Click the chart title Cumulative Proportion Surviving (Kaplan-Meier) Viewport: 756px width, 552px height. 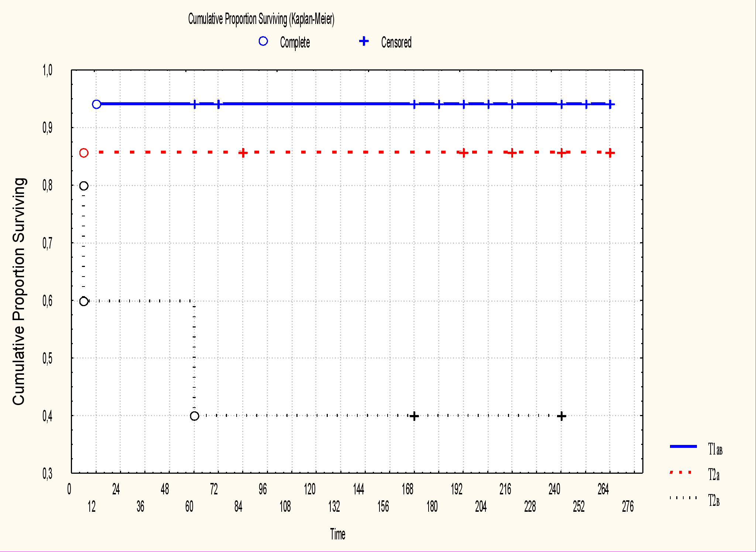coord(261,19)
